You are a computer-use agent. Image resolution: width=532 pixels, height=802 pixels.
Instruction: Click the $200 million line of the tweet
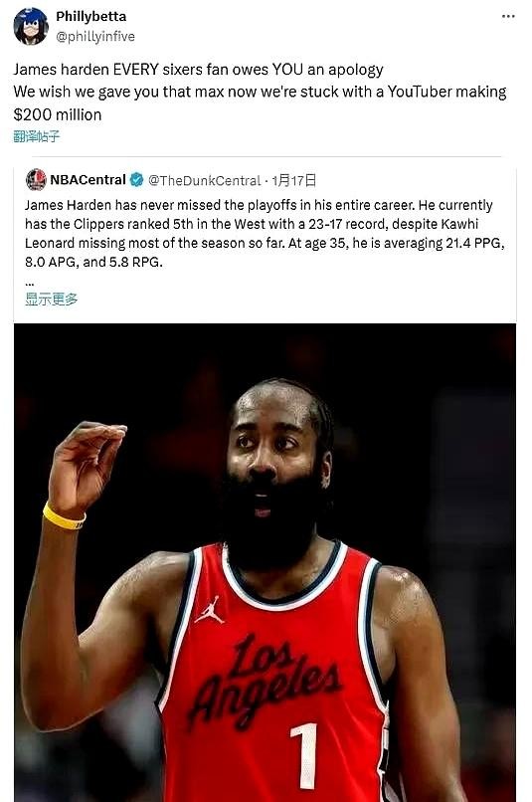click(x=58, y=114)
